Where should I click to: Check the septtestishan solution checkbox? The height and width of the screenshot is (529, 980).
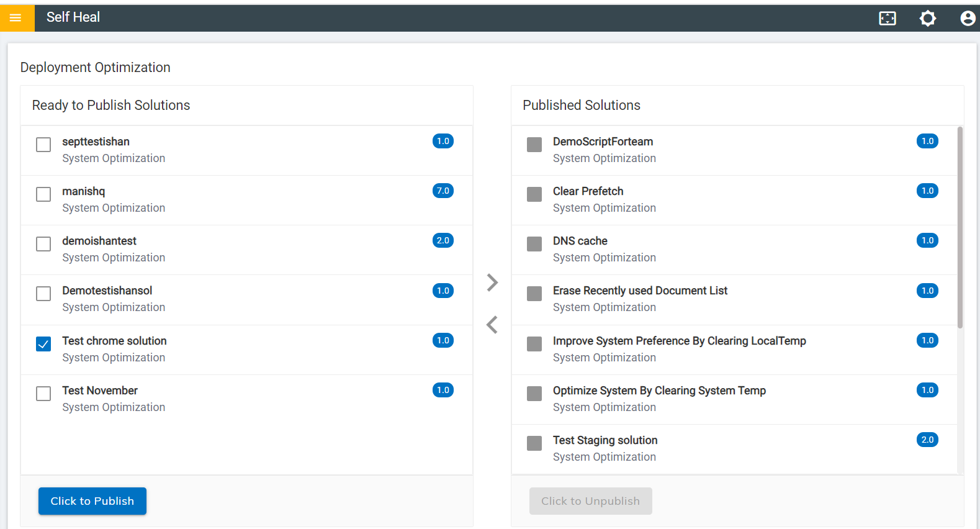click(43, 145)
